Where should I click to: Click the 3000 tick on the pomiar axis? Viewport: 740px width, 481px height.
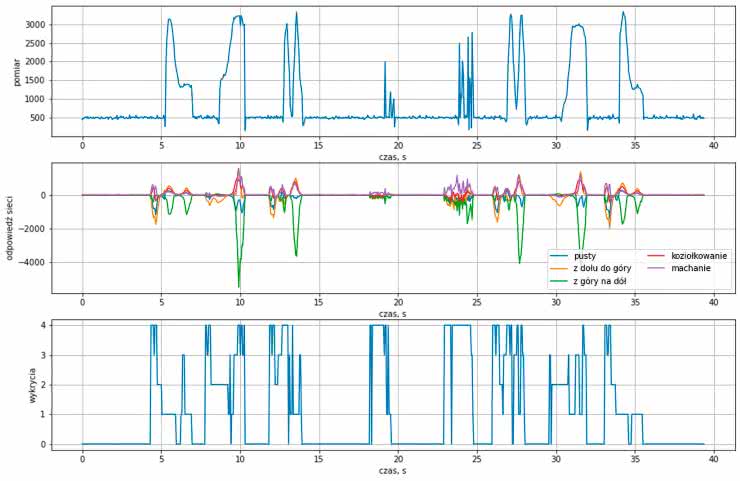(x=60, y=24)
